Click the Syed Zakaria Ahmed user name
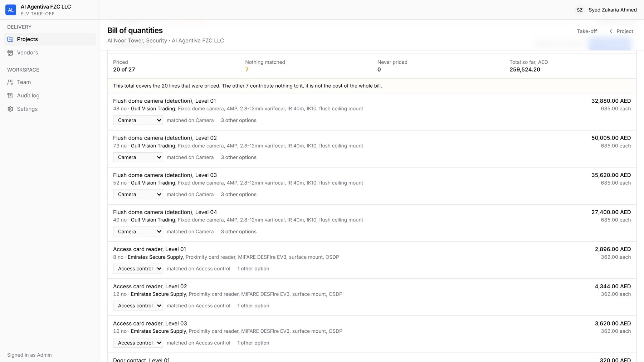 pos(613,10)
